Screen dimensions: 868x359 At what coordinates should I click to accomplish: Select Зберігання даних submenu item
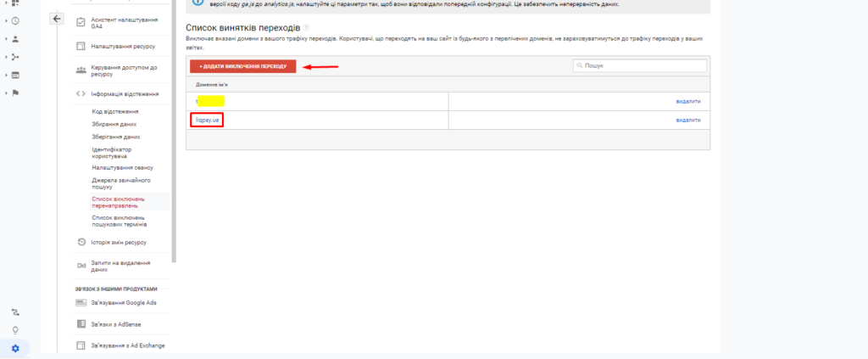[115, 137]
